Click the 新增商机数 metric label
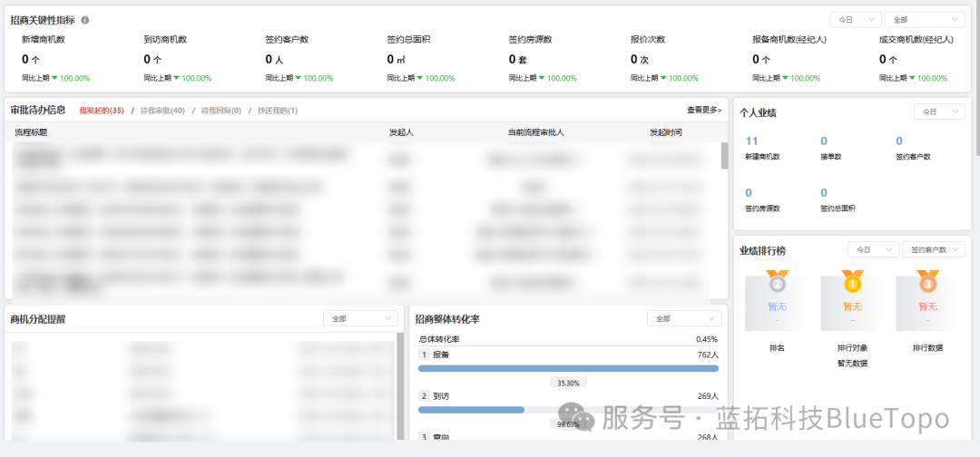The image size is (980, 457). pos(44,39)
